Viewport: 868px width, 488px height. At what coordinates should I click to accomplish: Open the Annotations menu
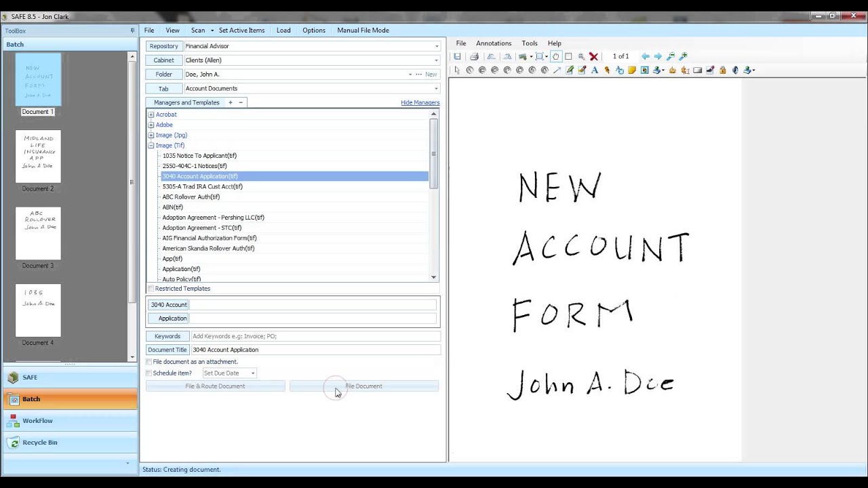(494, 43)
